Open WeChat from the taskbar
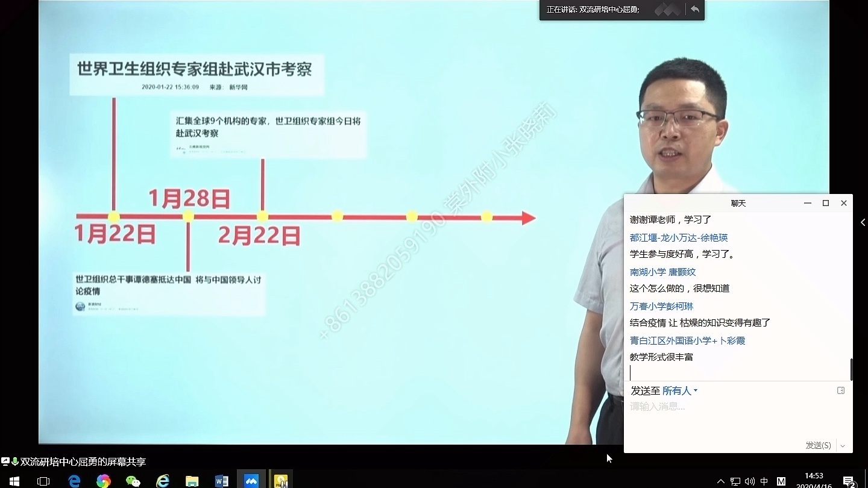 pos(133,481)
